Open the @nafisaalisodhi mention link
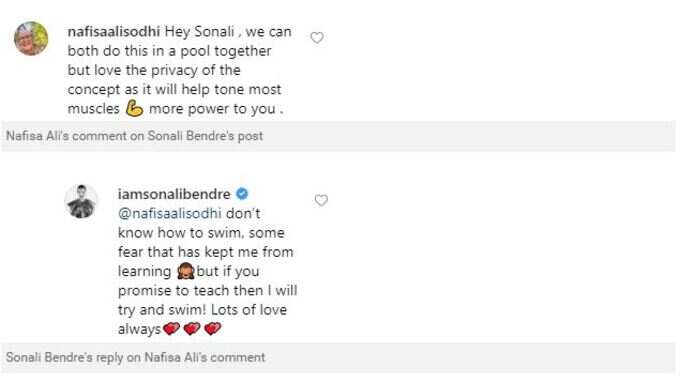The width and height of the screenshot is (680, 382). 170,213
